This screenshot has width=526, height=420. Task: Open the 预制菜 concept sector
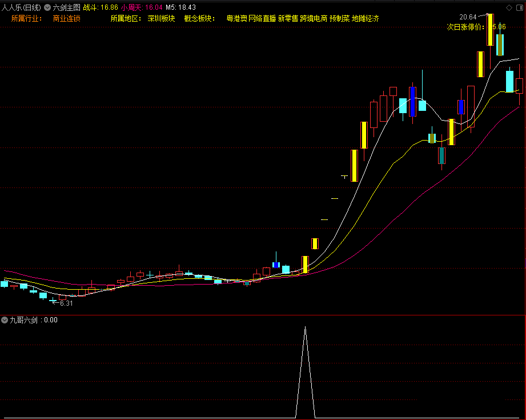point(339,18)
